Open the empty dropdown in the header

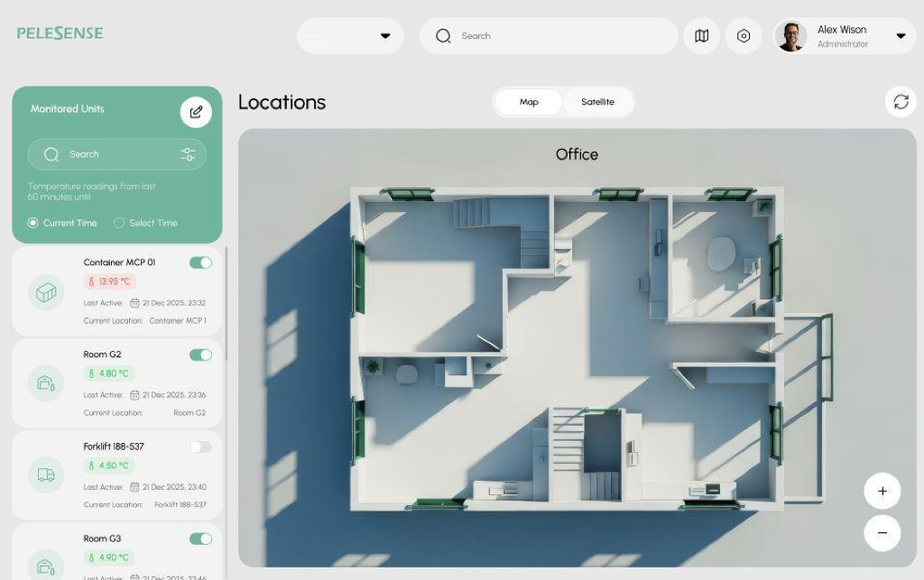[351, 36]
